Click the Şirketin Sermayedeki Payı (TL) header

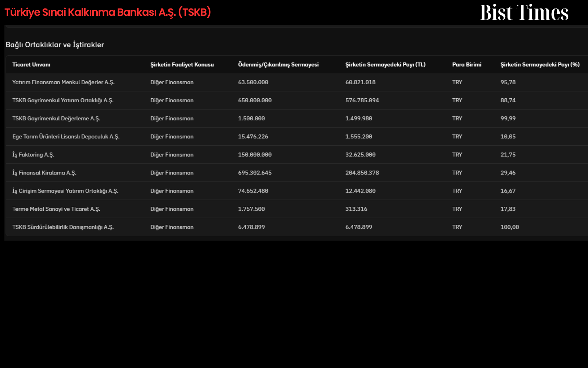point(385,64)
